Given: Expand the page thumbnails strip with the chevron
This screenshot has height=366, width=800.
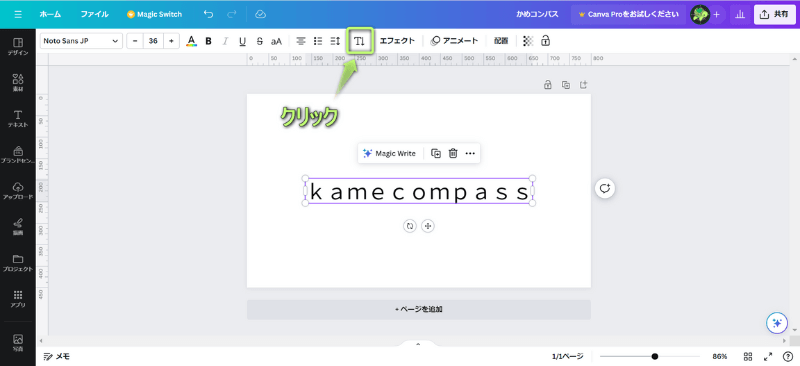Looking at the screenshot, I should click(418, 344).
